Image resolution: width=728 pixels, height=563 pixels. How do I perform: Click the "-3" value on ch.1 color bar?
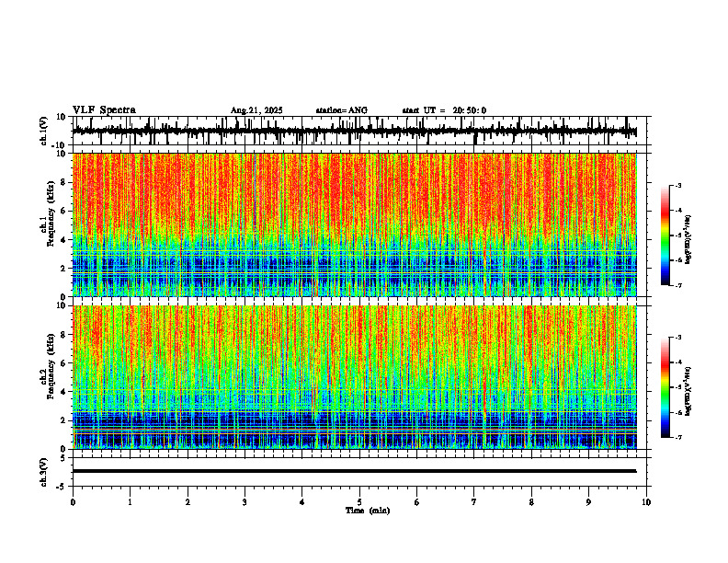(x=678, y=186)
